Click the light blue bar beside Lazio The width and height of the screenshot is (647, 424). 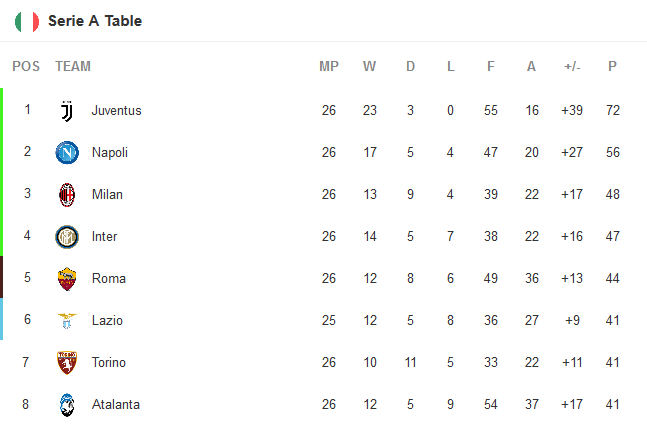pyautogui.click(x=2, y=320)
